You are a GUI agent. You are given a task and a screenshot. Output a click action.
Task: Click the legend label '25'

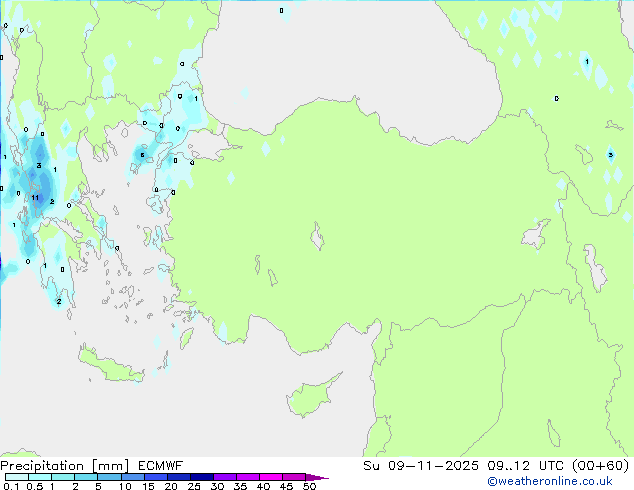point(194,486)
